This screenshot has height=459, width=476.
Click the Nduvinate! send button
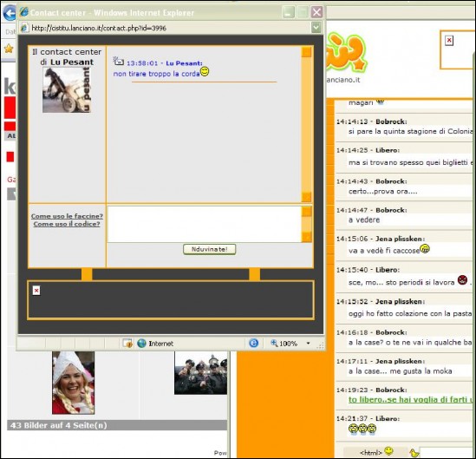click(x=210, y=249)
